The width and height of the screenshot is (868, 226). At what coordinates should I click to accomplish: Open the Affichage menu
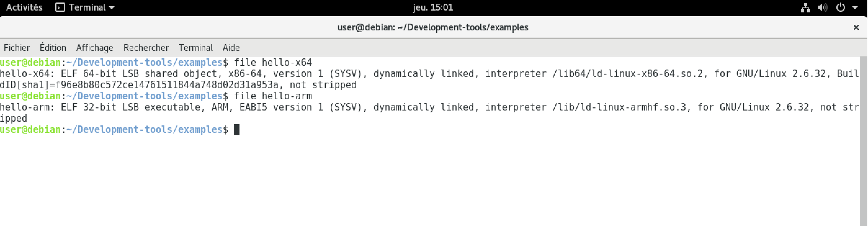(95, 47)
